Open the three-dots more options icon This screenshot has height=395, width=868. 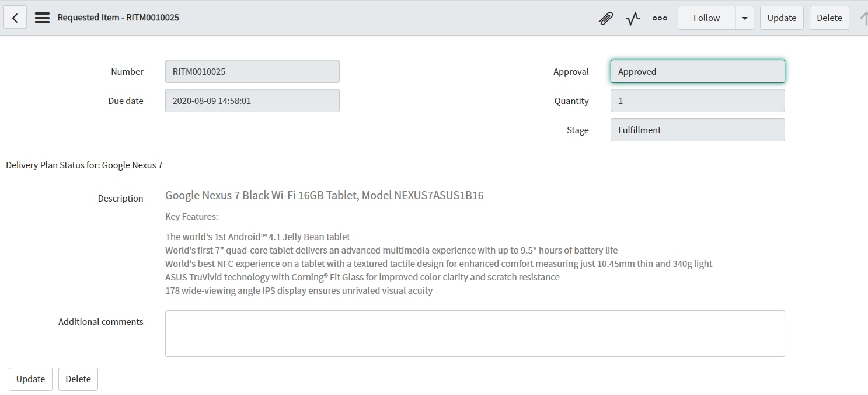coord(660,18)
